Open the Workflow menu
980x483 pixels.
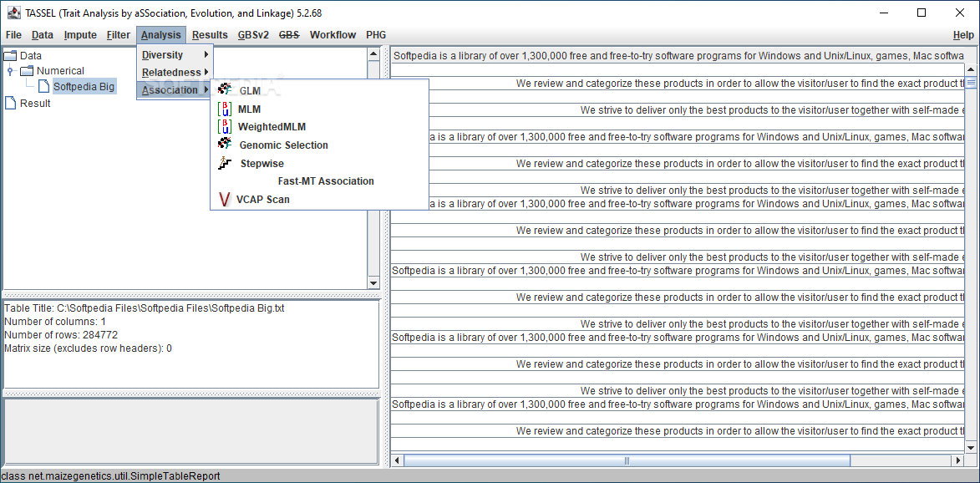[x=333, y=35]
